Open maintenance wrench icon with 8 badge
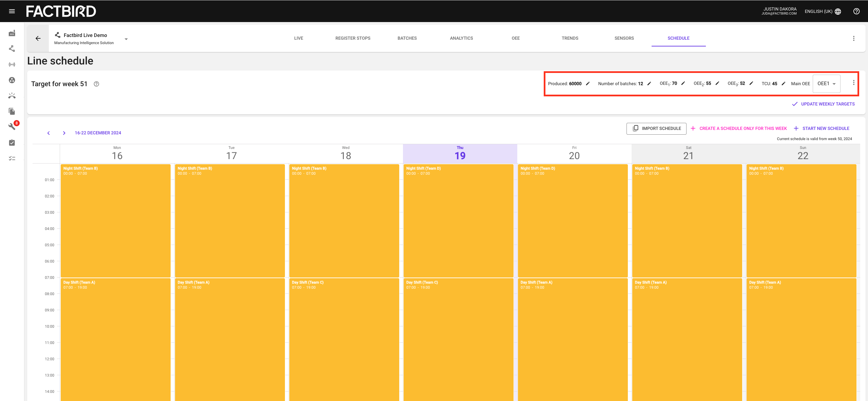The height and width of the screenshot is (401, 868). click(12, 127)
